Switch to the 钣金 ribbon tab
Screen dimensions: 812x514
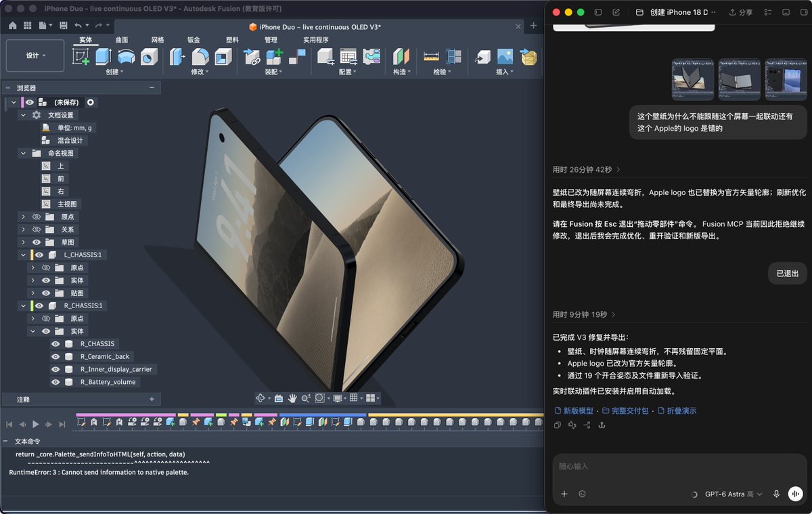pos(194,40)
